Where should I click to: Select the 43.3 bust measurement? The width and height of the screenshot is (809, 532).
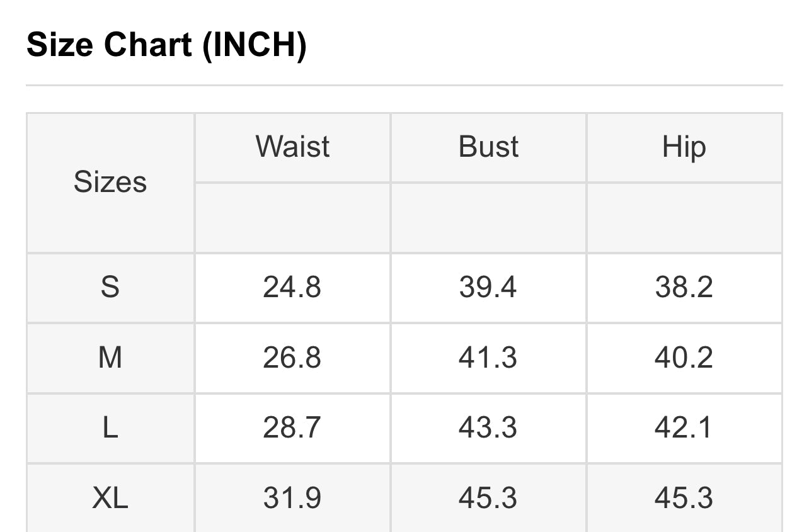(488, 428)
